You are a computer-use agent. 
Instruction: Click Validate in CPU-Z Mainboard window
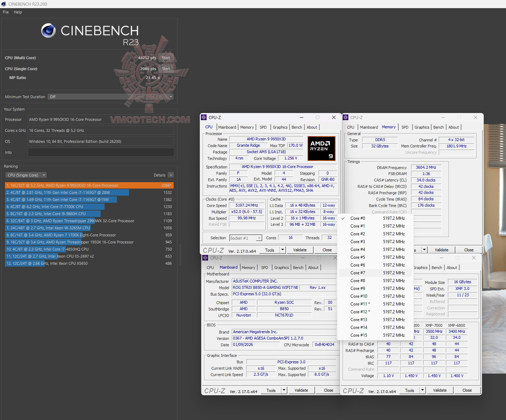tap(301, 390)
